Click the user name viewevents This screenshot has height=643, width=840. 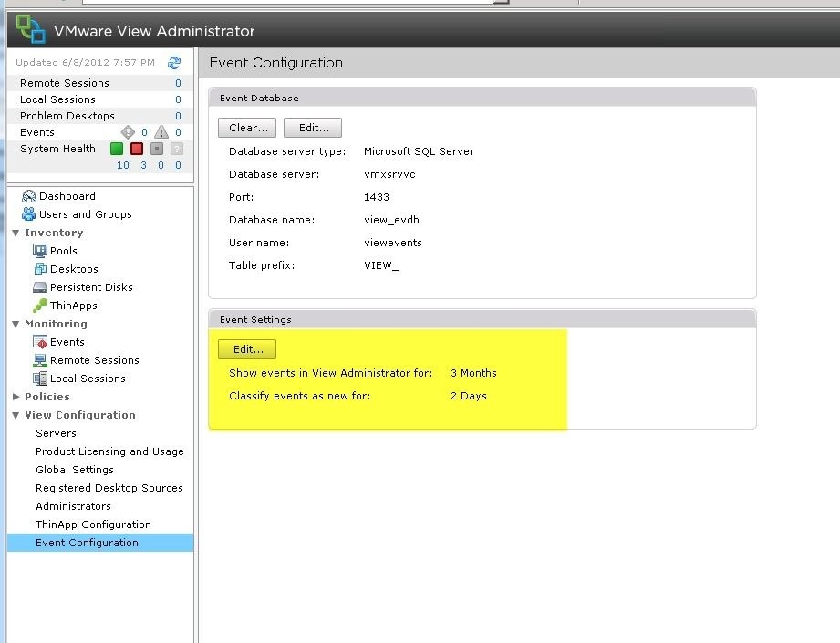point(393,243)
